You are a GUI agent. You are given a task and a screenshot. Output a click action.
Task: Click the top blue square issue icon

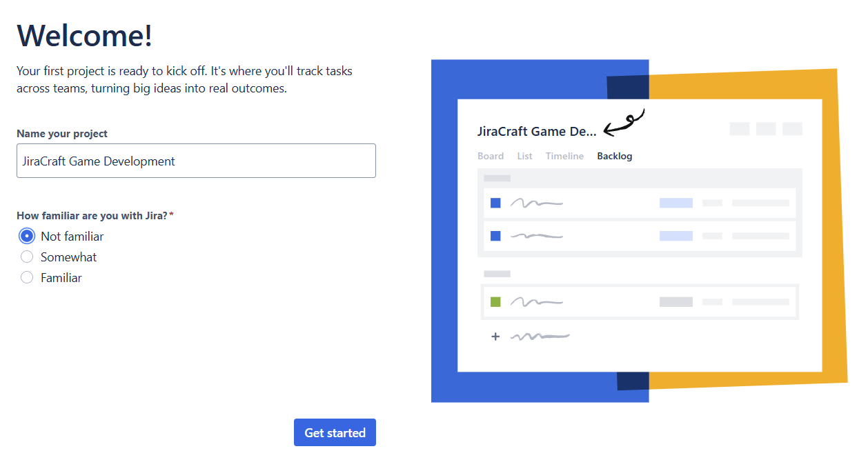click(495, 203)
